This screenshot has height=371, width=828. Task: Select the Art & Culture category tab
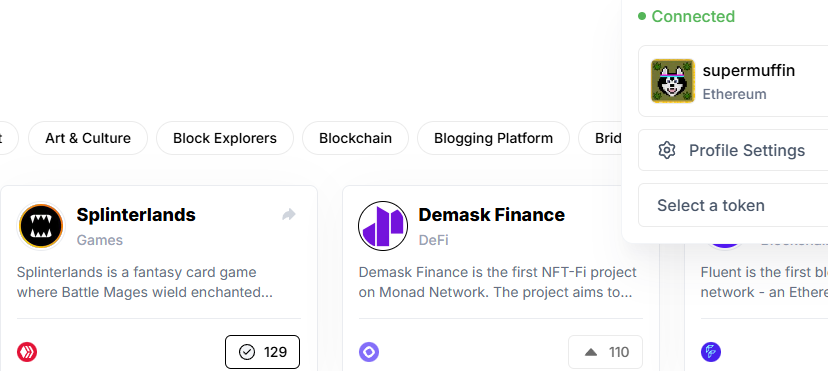tap(88, 138)
